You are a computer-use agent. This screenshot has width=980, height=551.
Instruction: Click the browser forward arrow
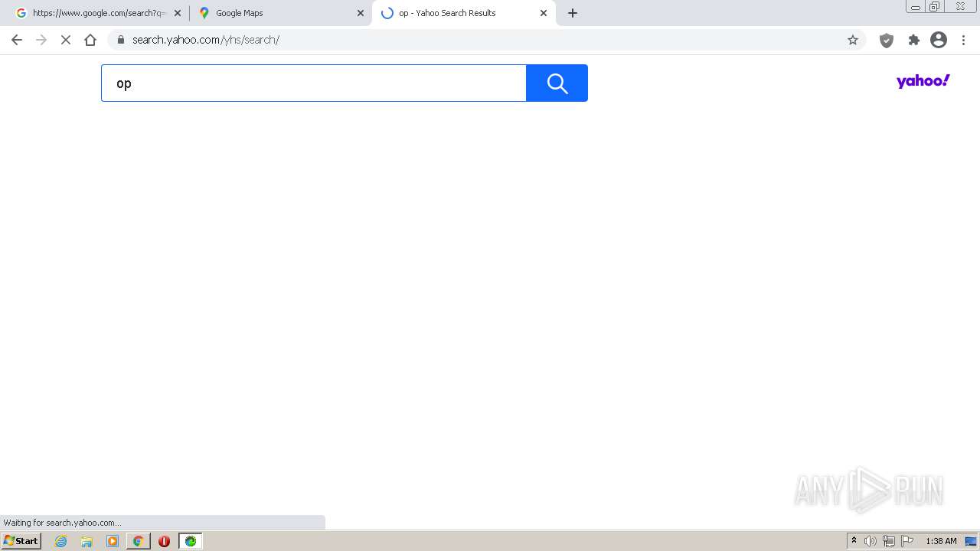(41, 40)
